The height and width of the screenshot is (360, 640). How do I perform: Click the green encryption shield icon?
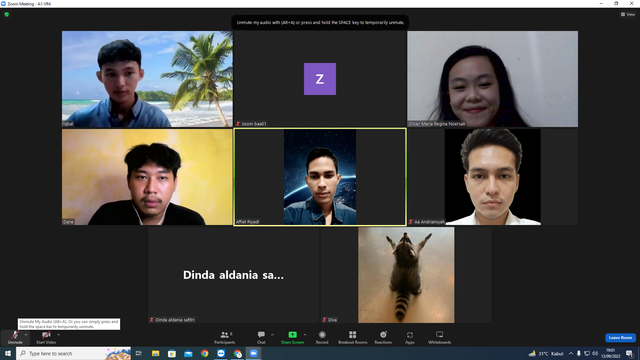[7, 14]
